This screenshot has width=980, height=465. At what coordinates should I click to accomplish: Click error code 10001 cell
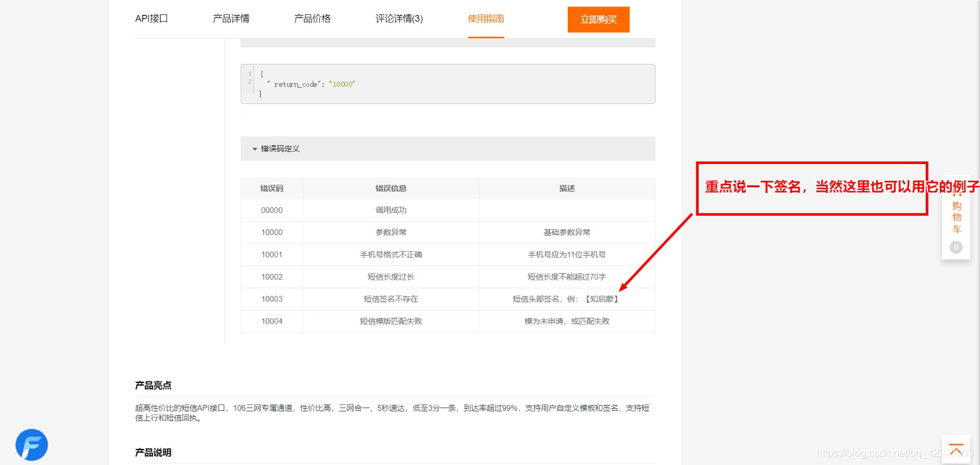coord(272,254)
